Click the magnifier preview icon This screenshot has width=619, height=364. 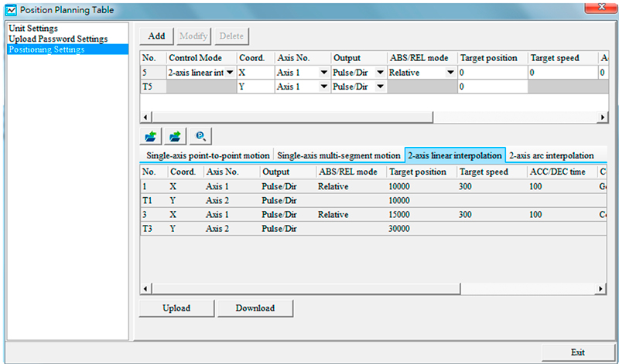pyautogui.click(x=200, y=135)
